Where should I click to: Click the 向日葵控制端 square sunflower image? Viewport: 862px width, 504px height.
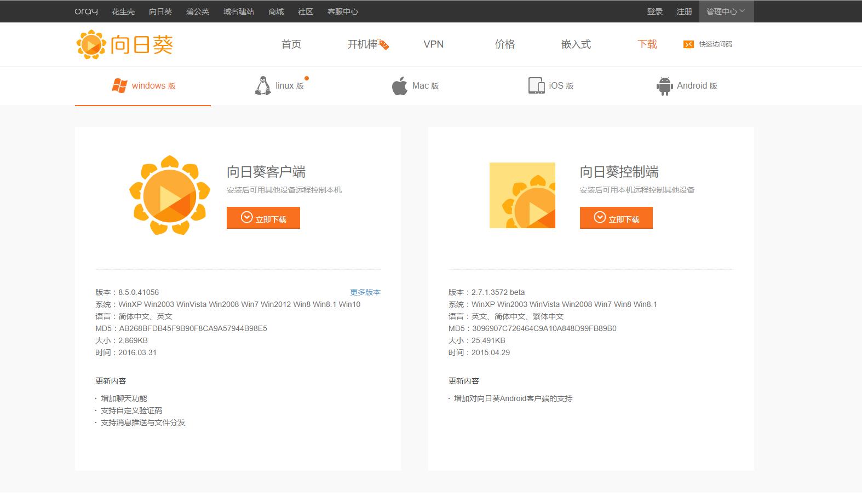pos(522,195)
